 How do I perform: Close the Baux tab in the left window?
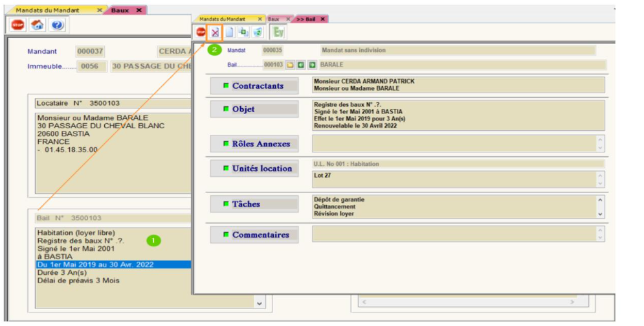click(139, 10)
